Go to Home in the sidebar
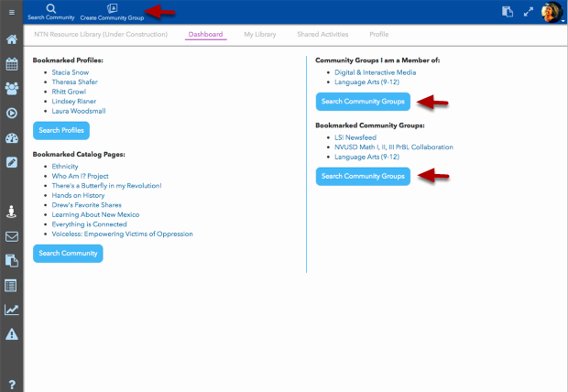568x392 pixels. point(12,39)
